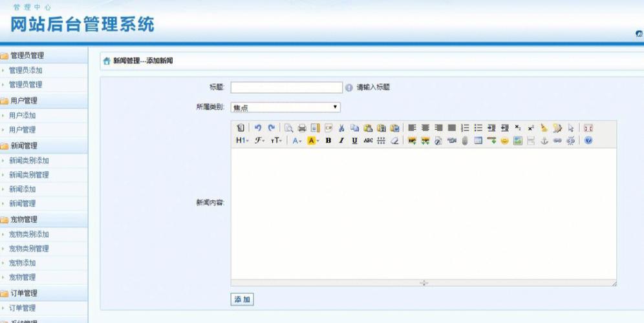Toggle fullscreen editor mode

588,128
